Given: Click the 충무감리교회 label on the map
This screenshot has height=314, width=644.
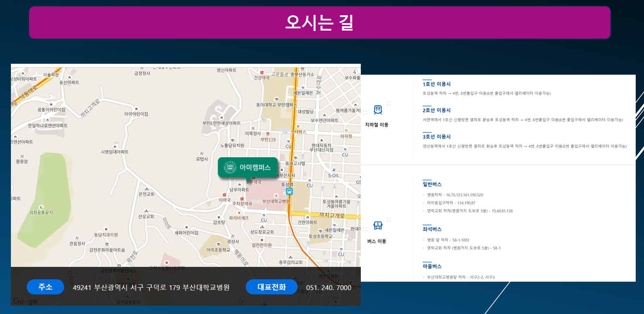Looking at the screenshot, I should [x=291, y=262].
